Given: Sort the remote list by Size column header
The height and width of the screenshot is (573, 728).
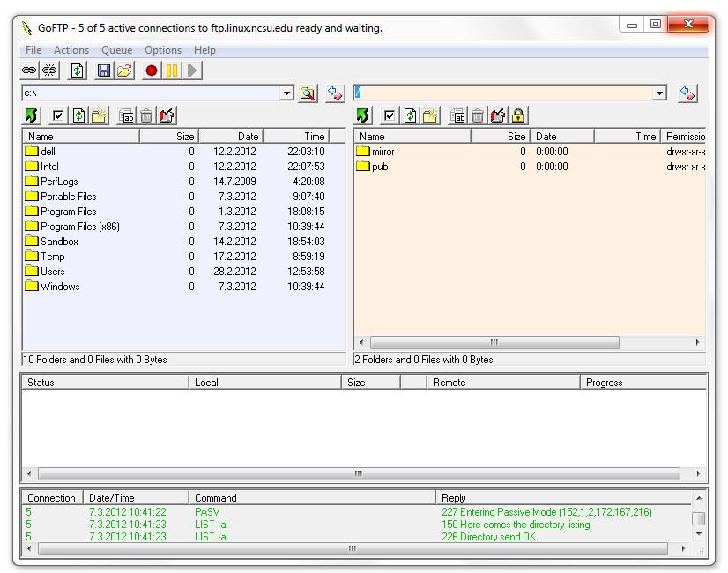Looking at the screenshot, I should pos(501,136).
